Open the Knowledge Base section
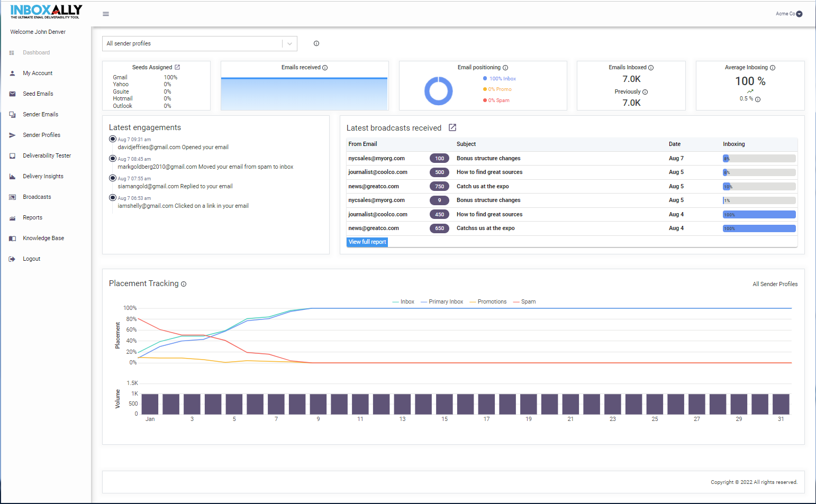This screenshot has width=816, height=504. 12,238
